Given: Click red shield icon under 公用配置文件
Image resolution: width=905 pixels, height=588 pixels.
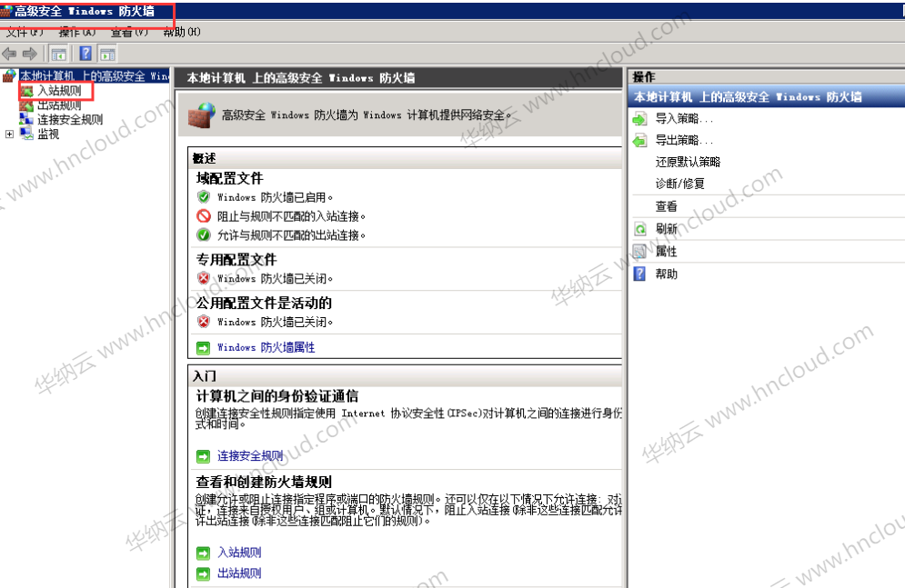Looking at the screenshot, I should click(x=204, y=322).
